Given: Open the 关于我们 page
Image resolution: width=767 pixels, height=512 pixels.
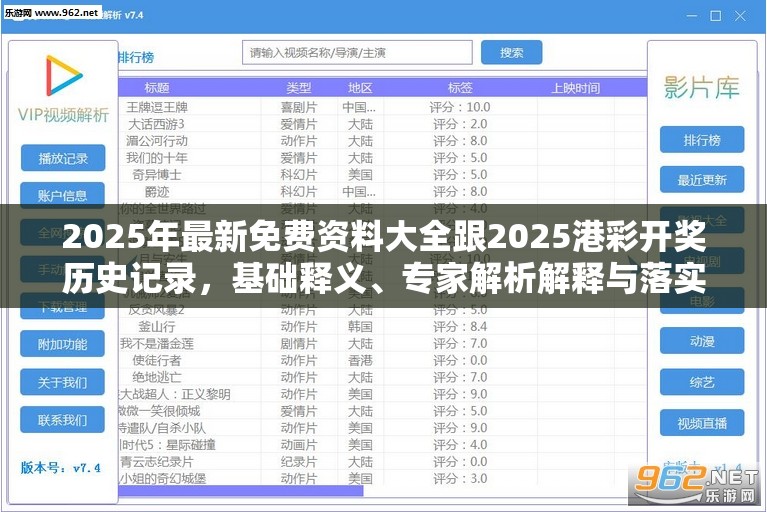Looking at the screenshot, I should pyautogui.click(x=63, y=382).
